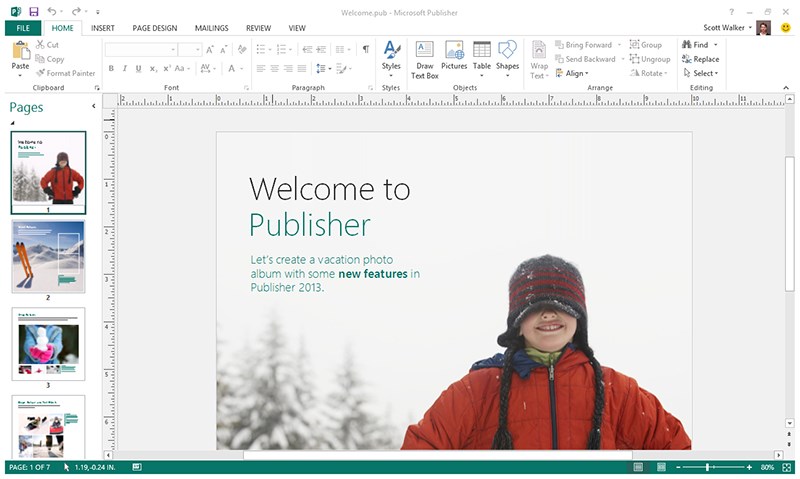
Task: Open the PAGE DESIGN ribbon tab
Action: pos(153,28)
